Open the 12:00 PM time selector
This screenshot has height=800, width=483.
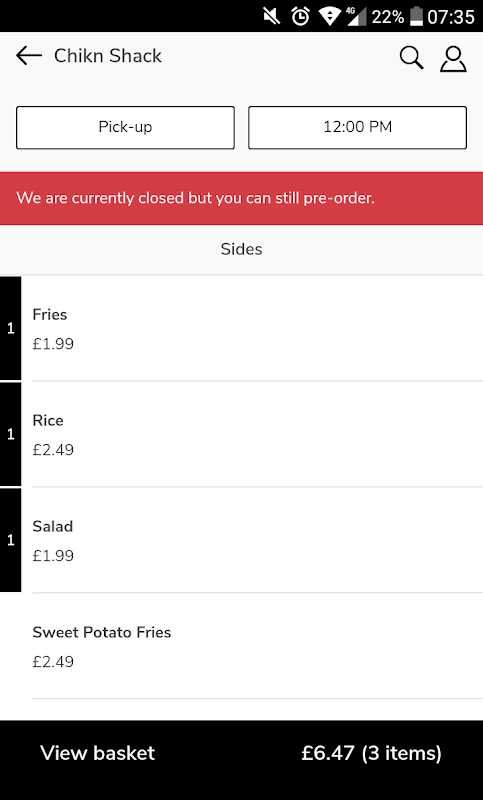coord(358,128)
